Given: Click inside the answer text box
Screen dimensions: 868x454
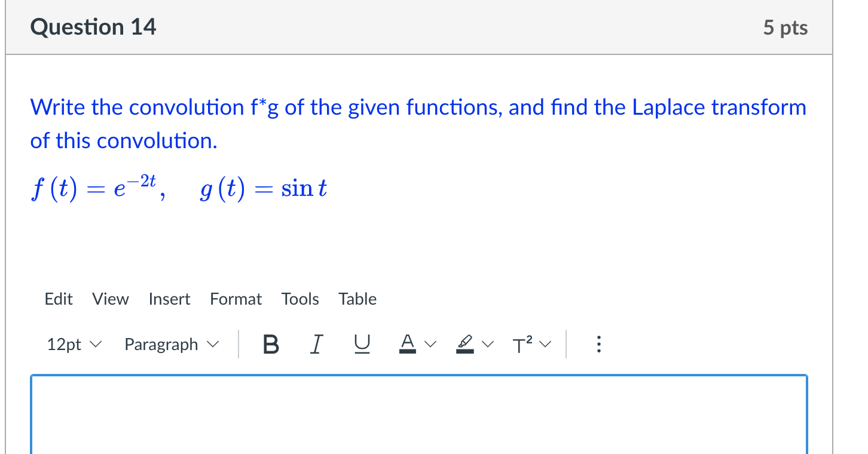Looking at the screenshot, I should (418, 418).
